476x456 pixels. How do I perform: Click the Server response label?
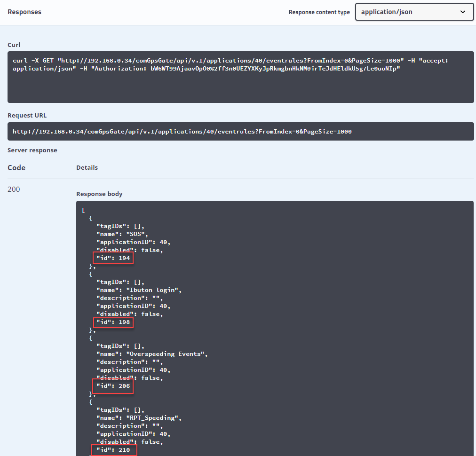32,150
